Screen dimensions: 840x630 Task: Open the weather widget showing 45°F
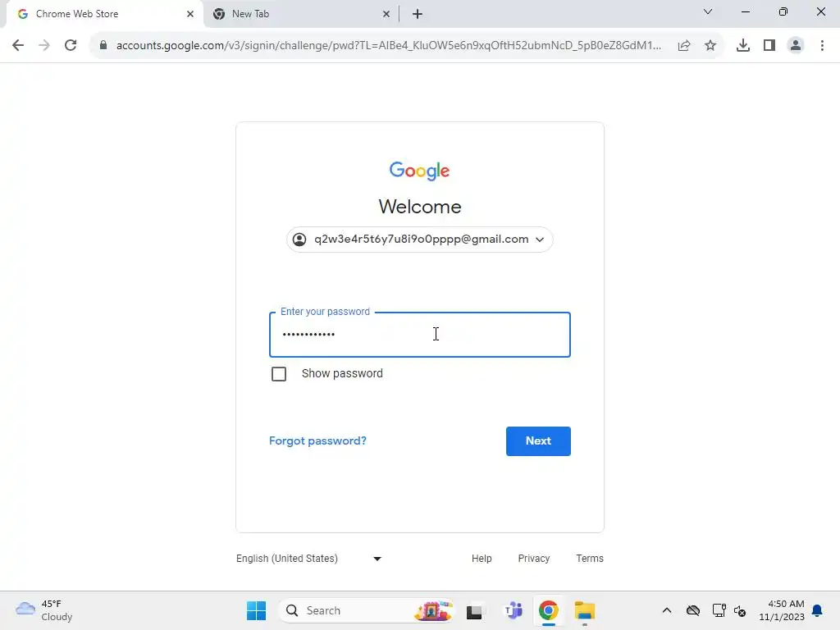pyautogui.click(x=44, y=610)
